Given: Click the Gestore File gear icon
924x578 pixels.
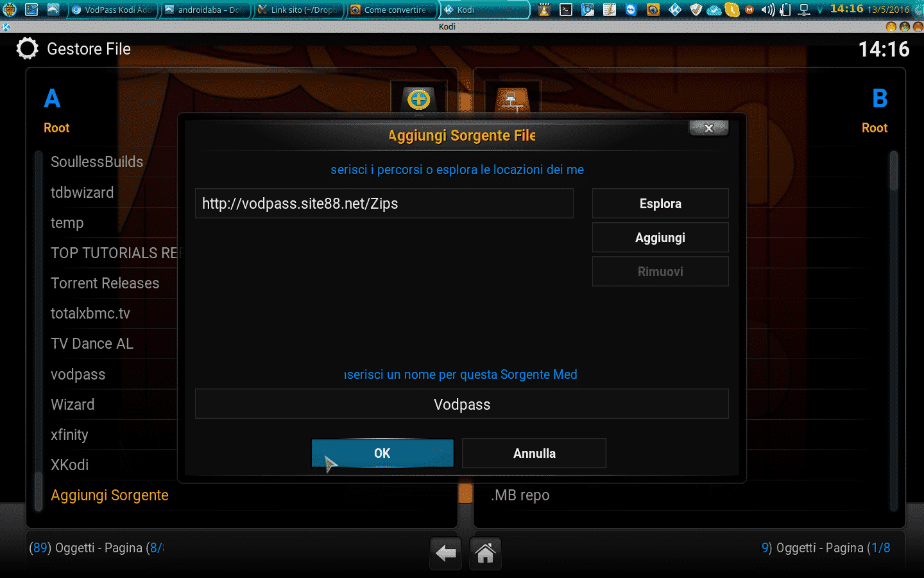Looking at the screenshot, I should (27, 49).
